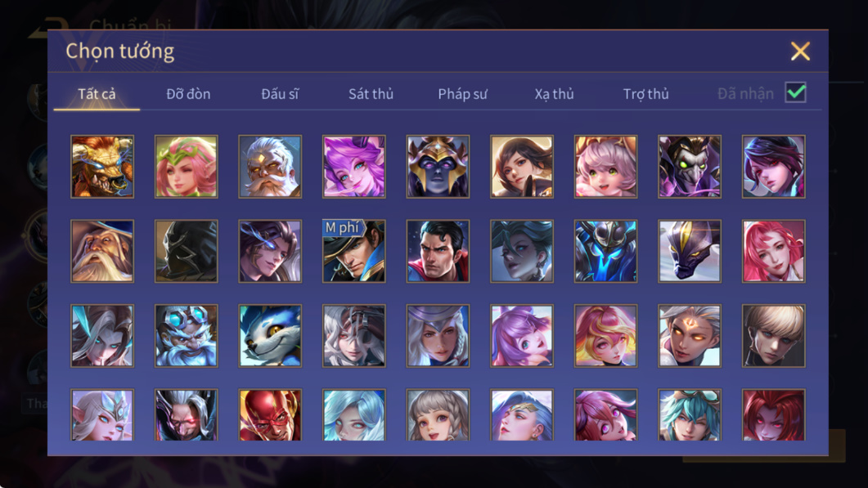Screen dimensions: 868x488
Task: Open the Đấu sĩ tab
Action: 280,94
